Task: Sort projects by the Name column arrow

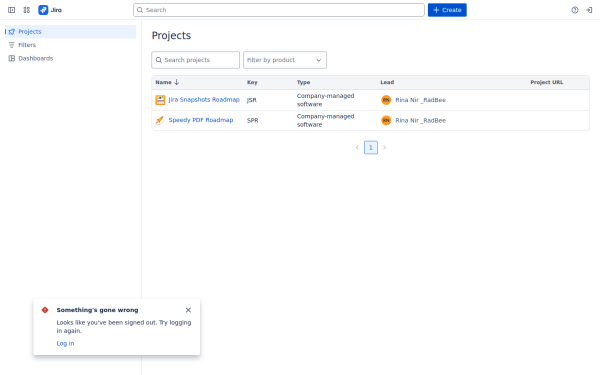Action: (x=176, y=82)
